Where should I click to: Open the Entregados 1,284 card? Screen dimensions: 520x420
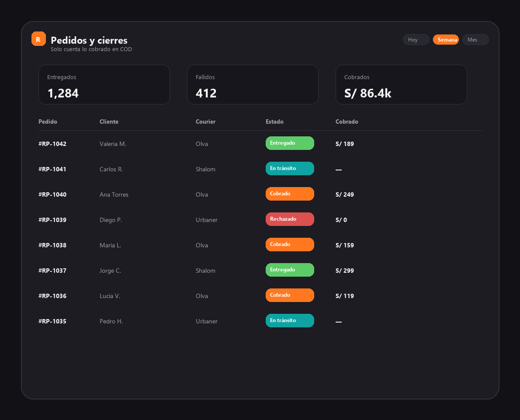pyautogui.click(x=104, y=85)
